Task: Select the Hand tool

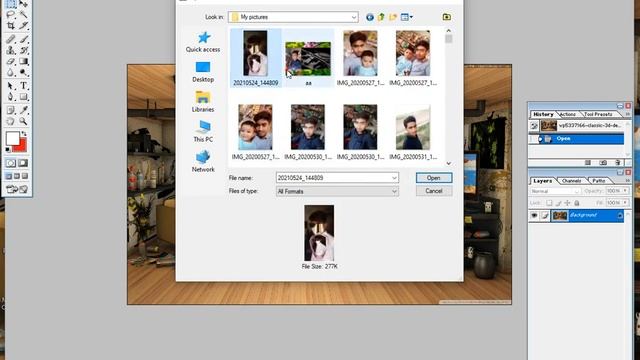Action: coord(11,121)
